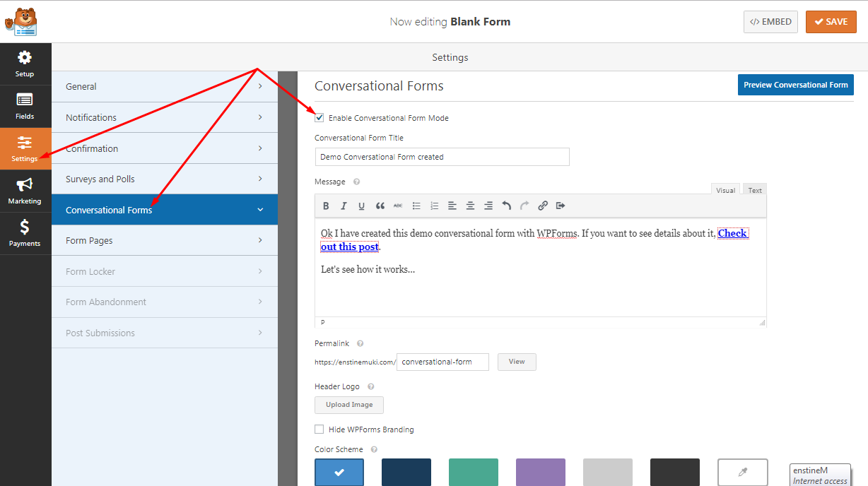Viewport: 868px width, 486px height.
Task: Click the WPForms bear logo
Action: (21, 21)
